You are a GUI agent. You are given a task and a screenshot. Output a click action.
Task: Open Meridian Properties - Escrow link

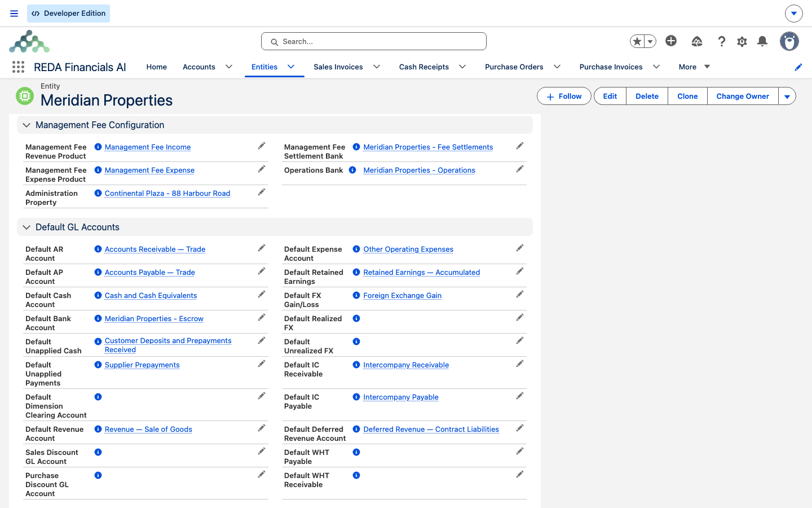pos(154,319)
